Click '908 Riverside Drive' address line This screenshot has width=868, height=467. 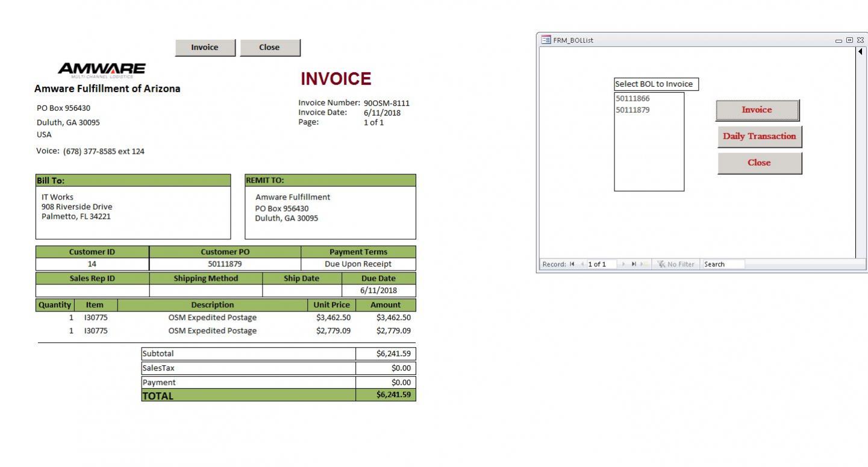[76, 207]
